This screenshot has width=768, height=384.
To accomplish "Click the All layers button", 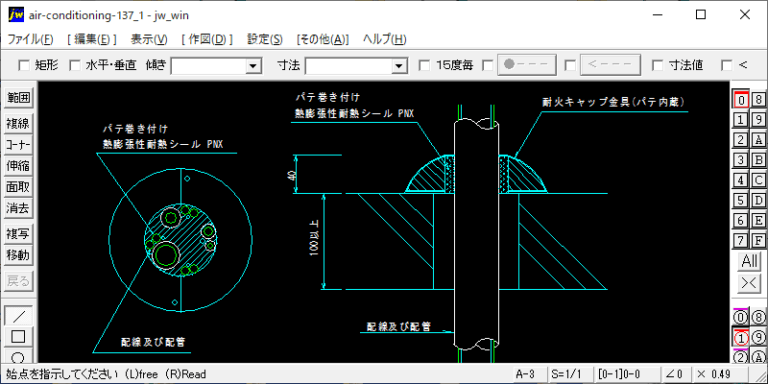I will click(749, 261).
